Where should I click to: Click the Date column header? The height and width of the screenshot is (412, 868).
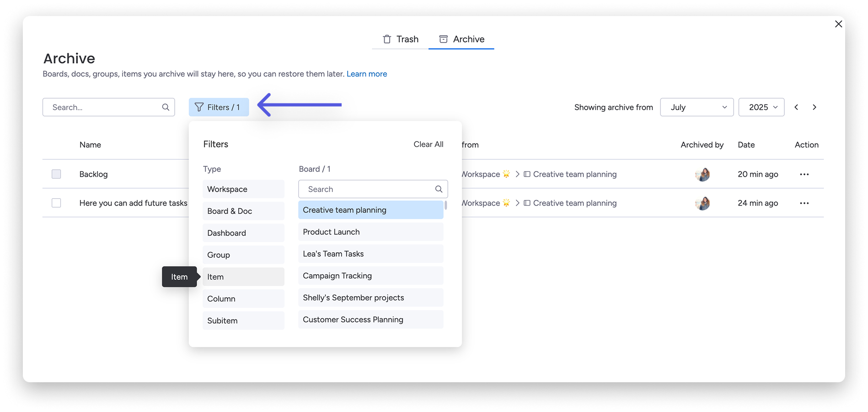(746, 145)
